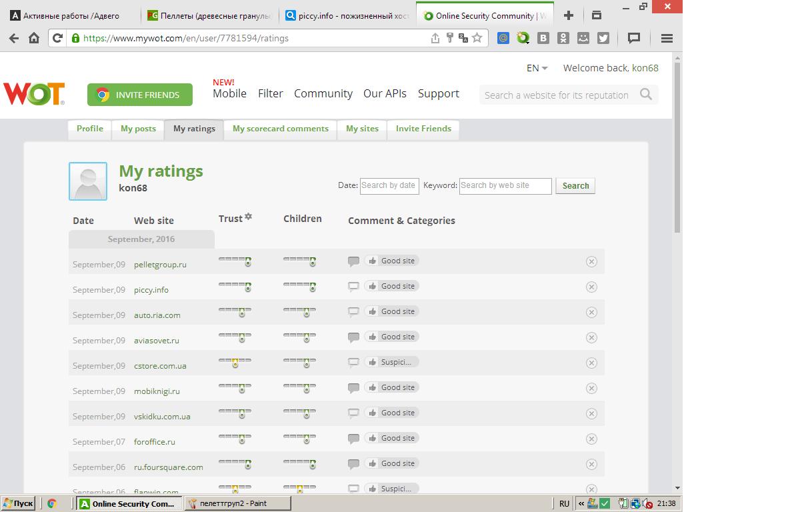The width and height of the screenshot is (812, 512).
Task: Launch Chrome from quick launch
Action: (51, 503)
